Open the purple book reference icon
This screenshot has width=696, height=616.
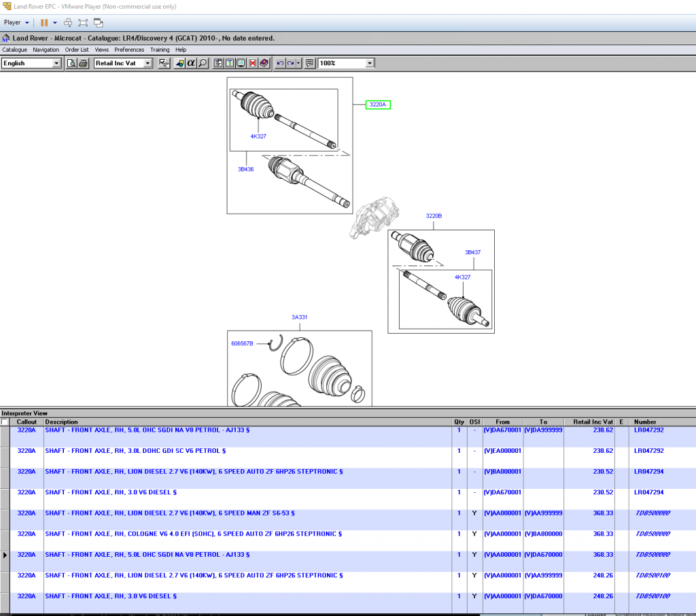[264, 63]
